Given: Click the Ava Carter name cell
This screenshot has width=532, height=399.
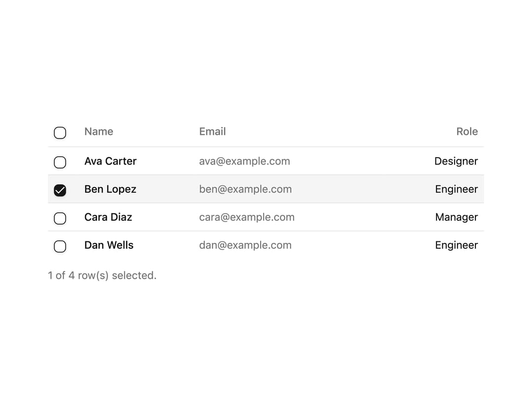Looking at the screenshot, I should pos(110,161).
